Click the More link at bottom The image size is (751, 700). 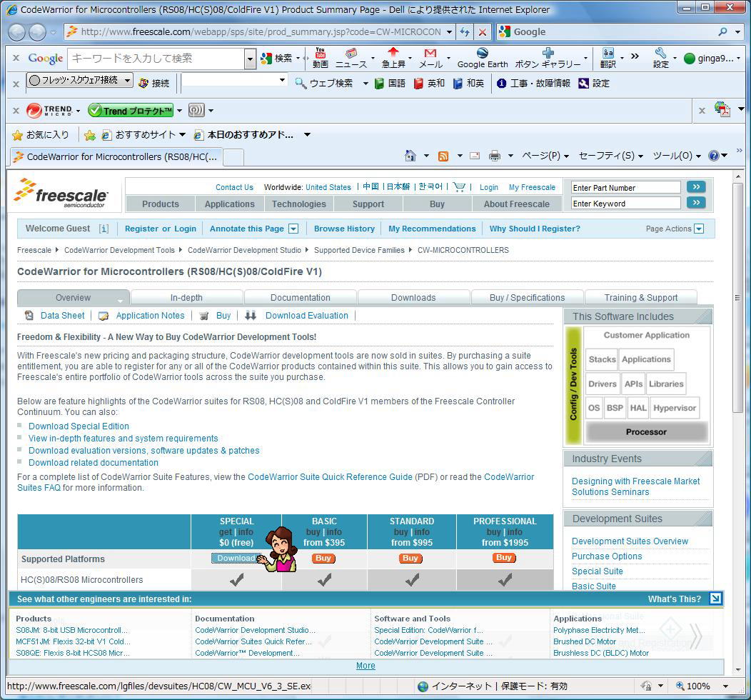pyautogui.click(x=366, y=666)
